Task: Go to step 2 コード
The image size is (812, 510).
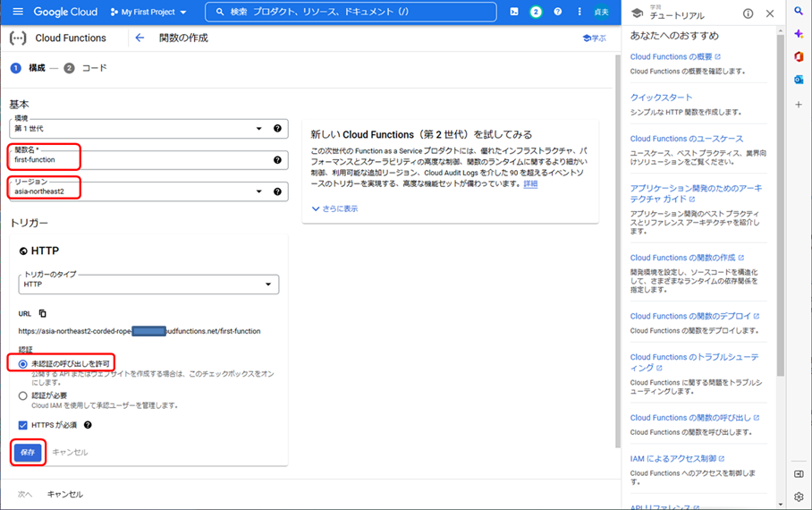Action: [88, 68]
